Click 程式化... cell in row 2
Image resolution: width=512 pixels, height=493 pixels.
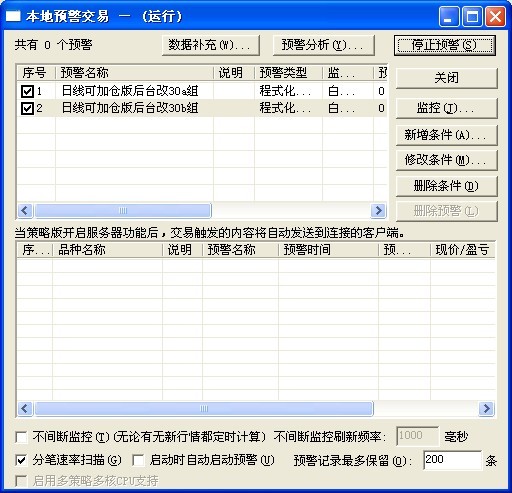(x=288, y=108)
